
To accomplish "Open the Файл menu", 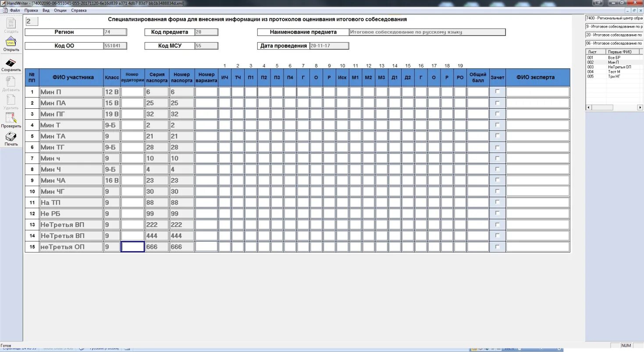I will [15, 10].
